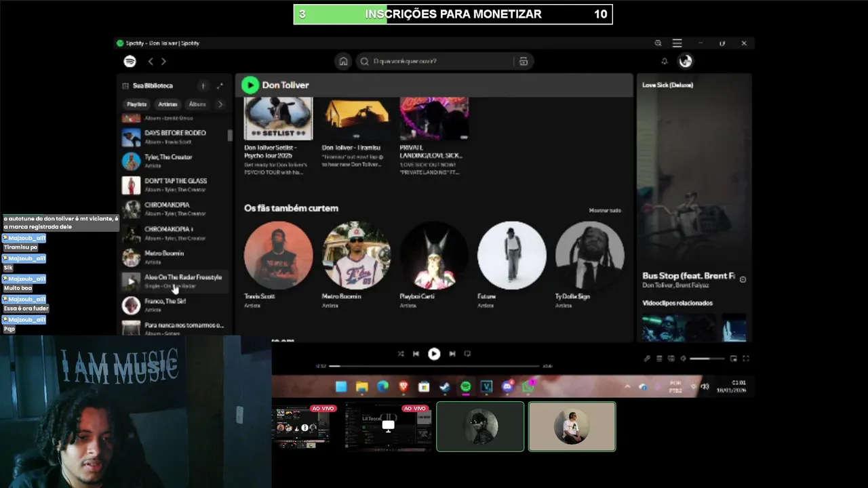The image size is (868, 488).
Task: Open the Steam taskbar icon
Action: [445, 386]
